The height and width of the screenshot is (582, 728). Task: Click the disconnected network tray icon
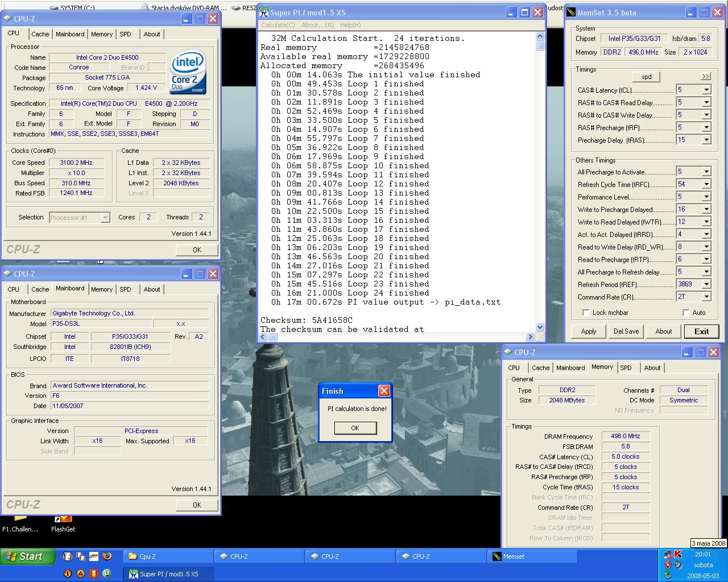click(x=668, y=554)
